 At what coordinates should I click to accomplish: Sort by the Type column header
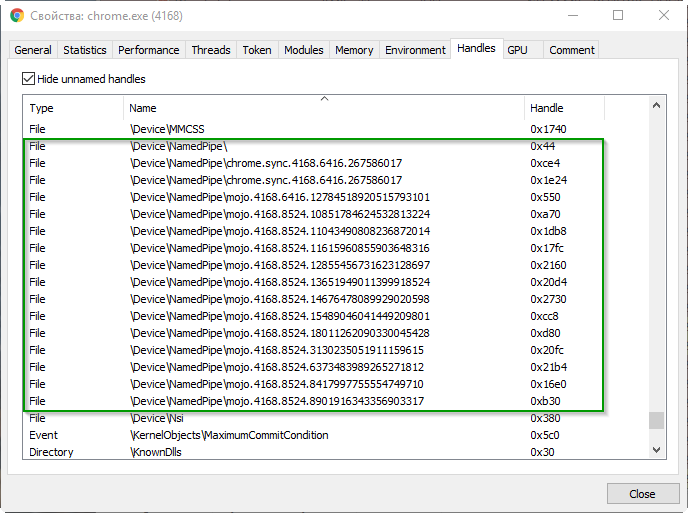(x=73, y=108)
